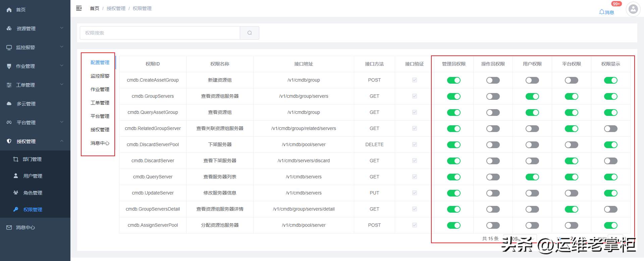
Task: Expand the 作业管理 sidebar chevron
Action: click(x=62, y=66)
